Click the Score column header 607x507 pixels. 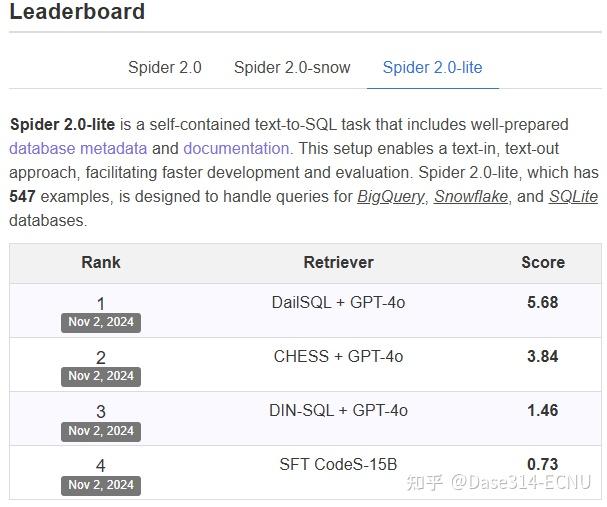coord(542,262)
